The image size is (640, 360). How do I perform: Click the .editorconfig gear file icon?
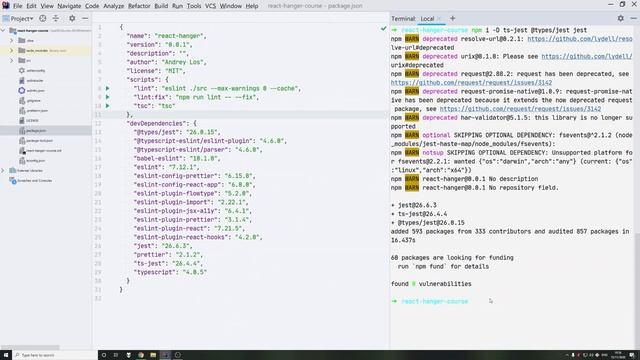[x=22, y=71]
